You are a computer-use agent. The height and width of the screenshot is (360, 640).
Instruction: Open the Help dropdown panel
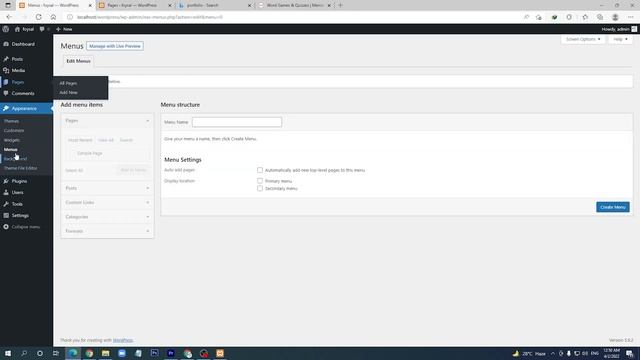(x=620, y=39)
